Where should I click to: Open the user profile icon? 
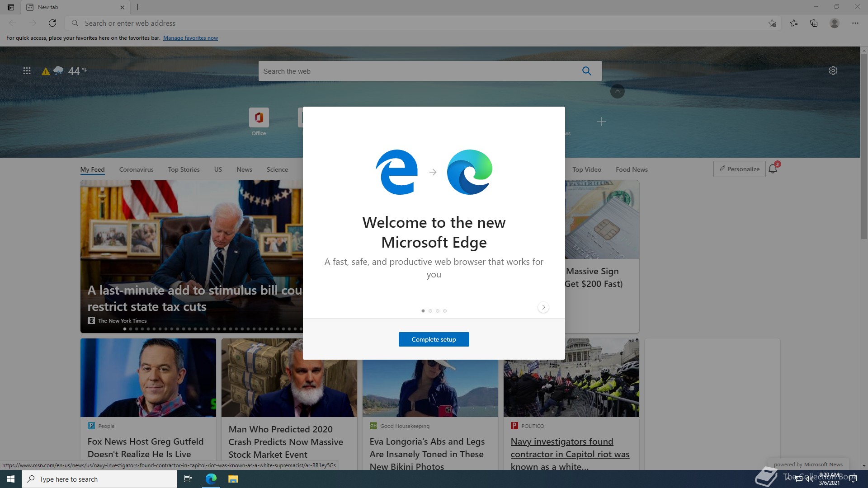(835, 23)
